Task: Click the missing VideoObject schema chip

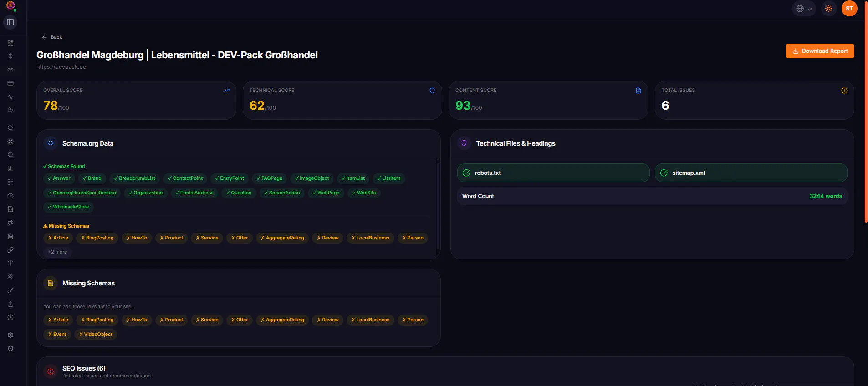Action: [x=96, y=335]
